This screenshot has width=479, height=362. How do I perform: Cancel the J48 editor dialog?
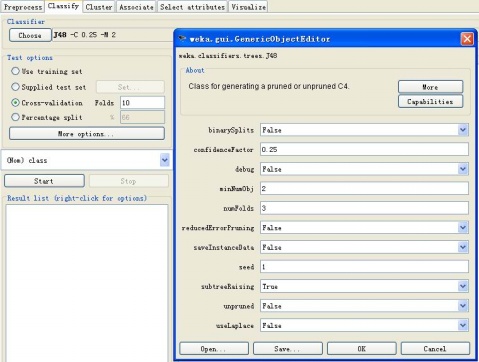click(x=435, y=349)
